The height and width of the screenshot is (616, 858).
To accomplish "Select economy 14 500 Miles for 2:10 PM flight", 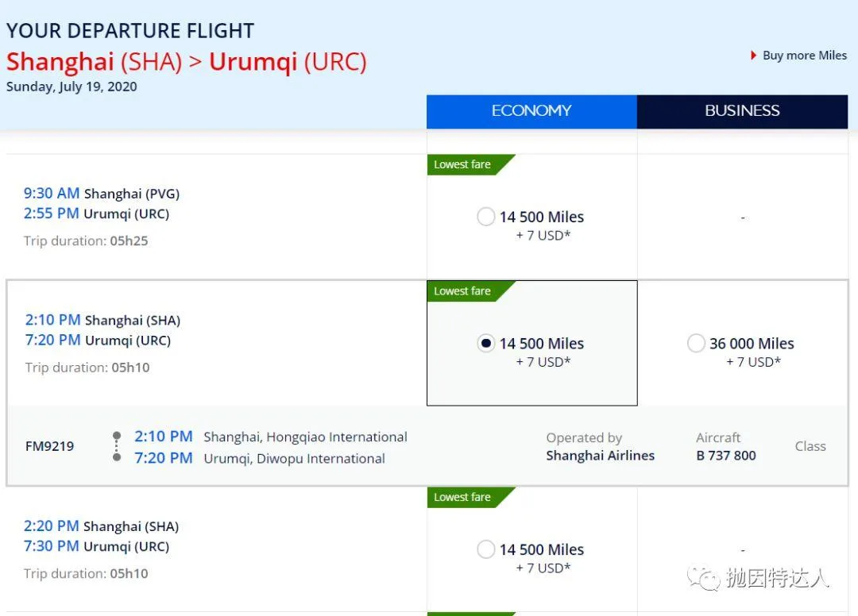I will click(x=485, y=343).
